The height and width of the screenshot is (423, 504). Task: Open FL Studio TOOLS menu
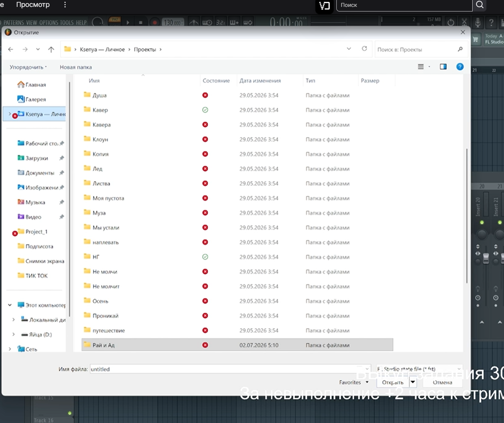(x=67, y=23)
